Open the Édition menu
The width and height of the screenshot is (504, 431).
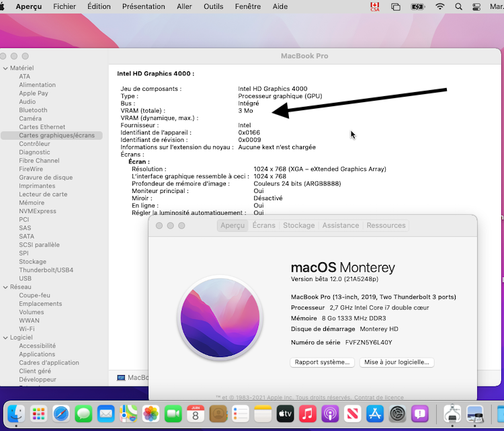(99, 7)
